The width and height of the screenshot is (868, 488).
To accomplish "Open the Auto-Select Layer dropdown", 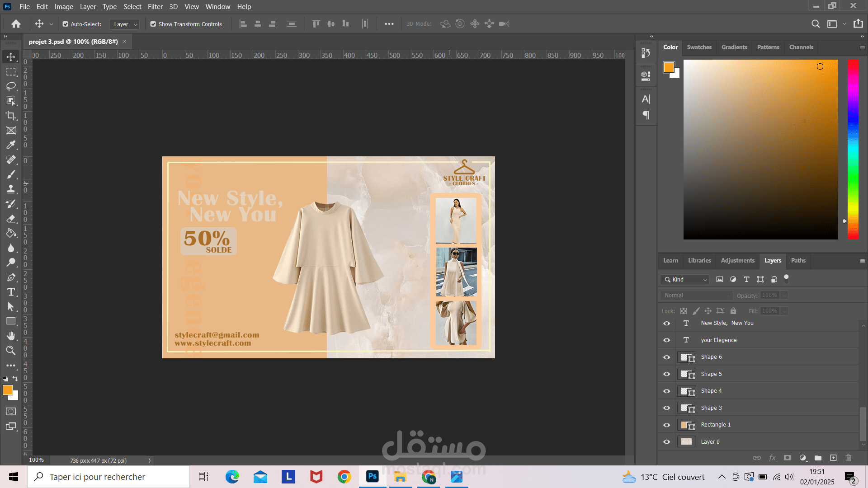I will pos(125,24).
